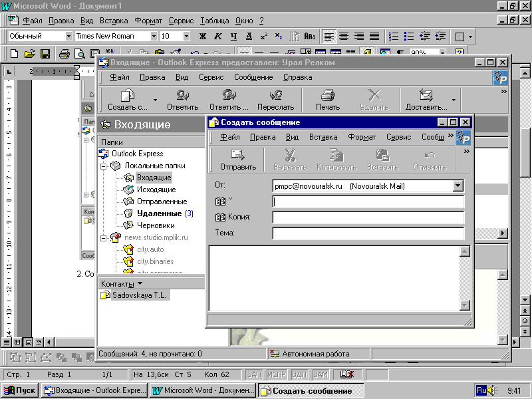Toggle Underline (Ч) in Word toolbar
Image resolution: width=532 pixels, height=399 pixels.
(x=233, y=37)
